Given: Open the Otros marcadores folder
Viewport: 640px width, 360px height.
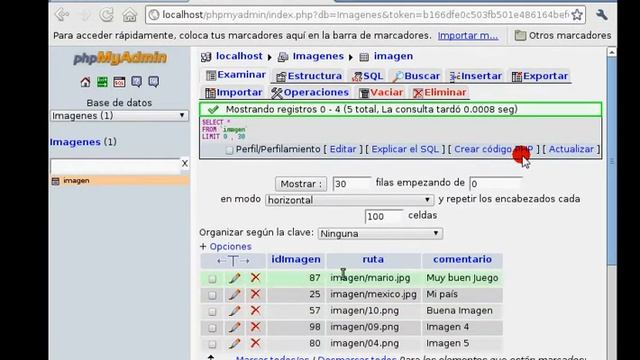Looking at the screenshot, I should (x=563, y=36).
